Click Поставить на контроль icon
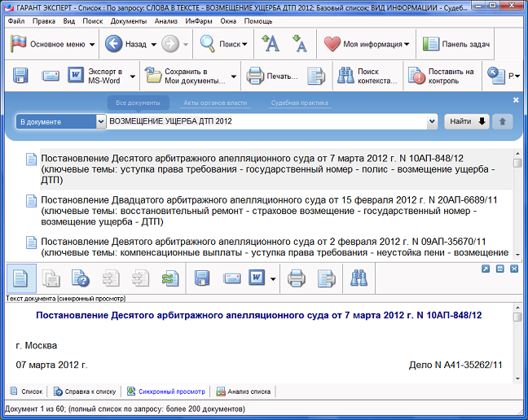Viewport: 528px width, 420px height. pos(417,77)
